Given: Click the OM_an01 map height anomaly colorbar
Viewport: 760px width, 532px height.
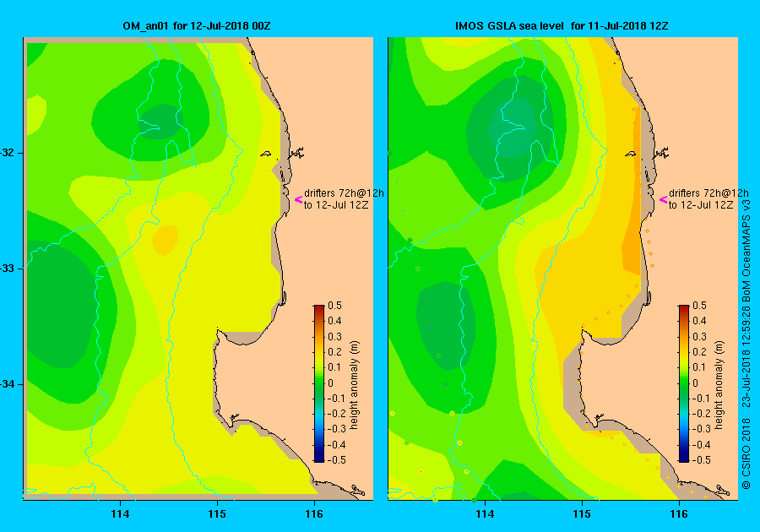Looking at the screenshot, I should 319,383.
